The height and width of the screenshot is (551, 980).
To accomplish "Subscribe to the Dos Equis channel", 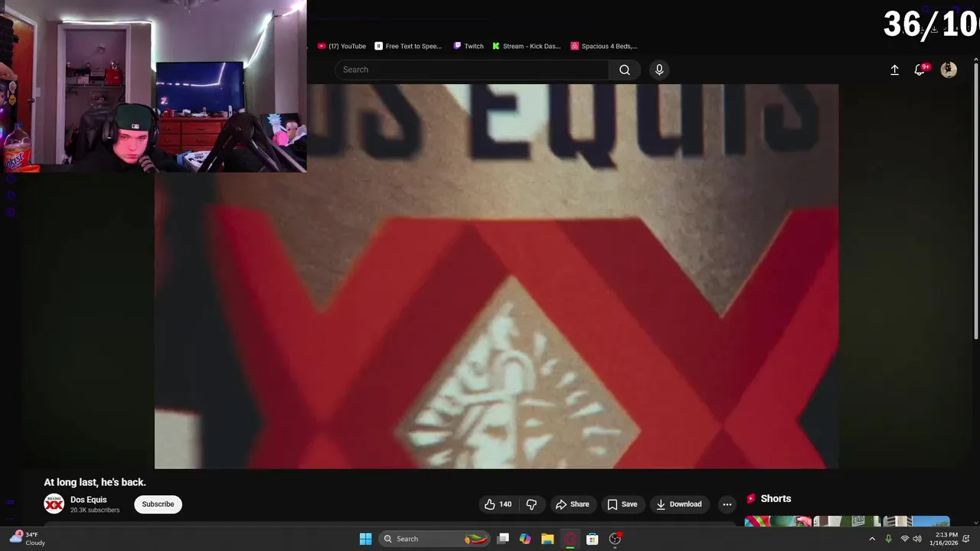I will (158, 504).
